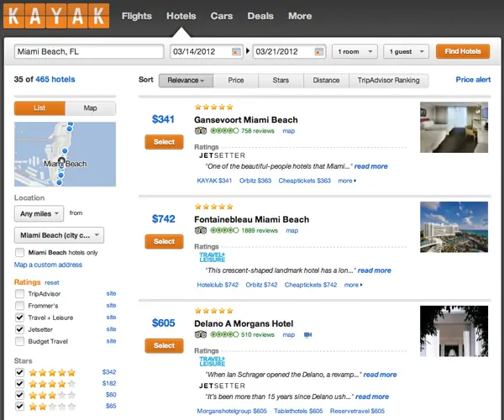Viewport: 504px width, 420px height.
Task: Uncheck the five-star hotels filter
Action: click(19, 372)
